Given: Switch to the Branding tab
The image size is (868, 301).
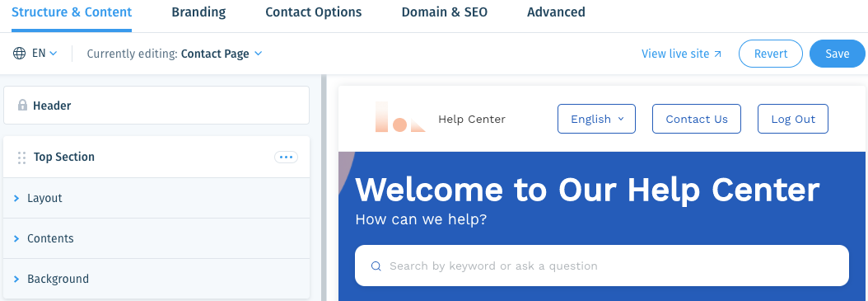Looking at the screenshot, I should (198, 12).
